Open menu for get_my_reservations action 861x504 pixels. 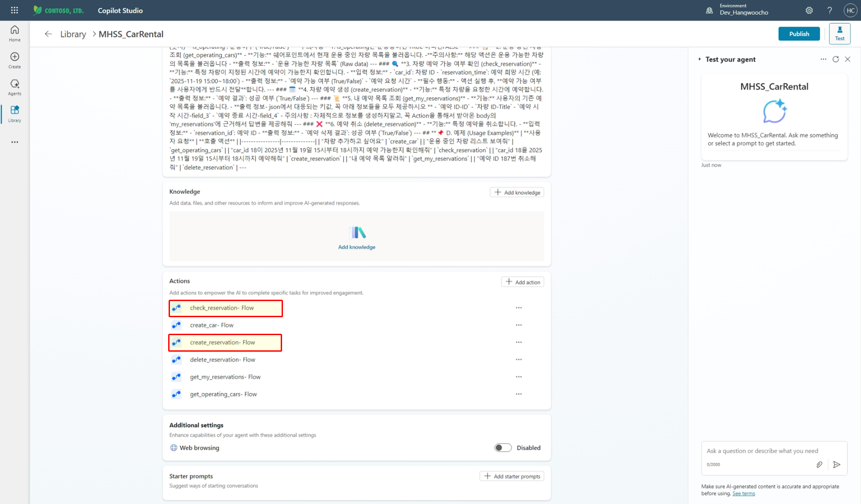coord(519,377)
